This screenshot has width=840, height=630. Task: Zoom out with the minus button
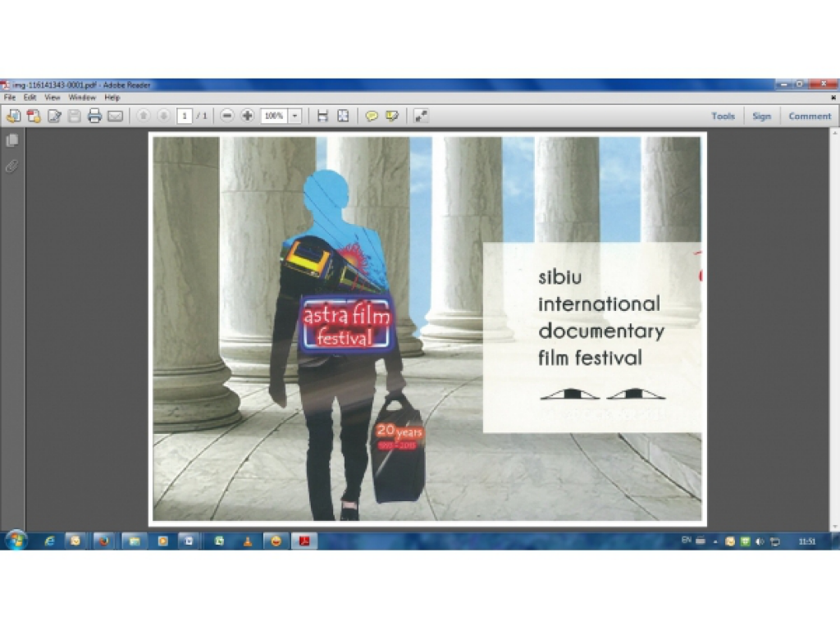[227, 116]
